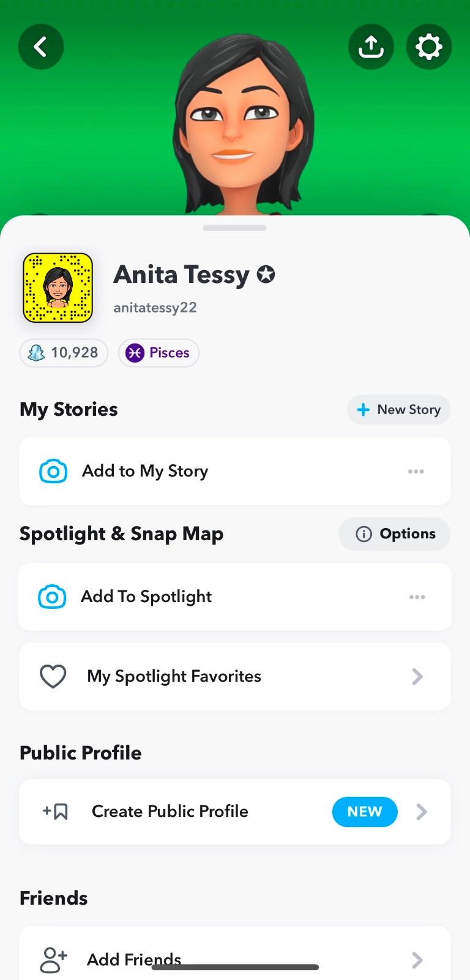The width and height of the screenshot is (470, 980).
Task: Select Create Public Profile row
Action: (170, 812)
